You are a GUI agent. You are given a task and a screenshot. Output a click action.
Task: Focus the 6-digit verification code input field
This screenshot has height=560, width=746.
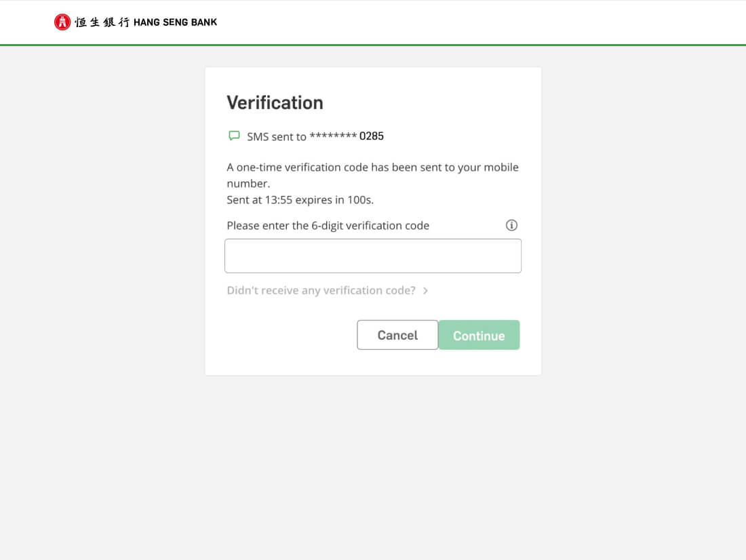coord(372,256)
